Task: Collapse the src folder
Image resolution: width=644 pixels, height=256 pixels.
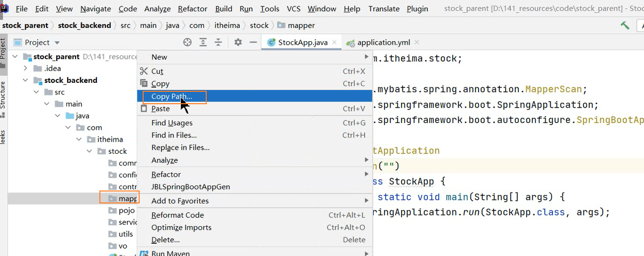Action: click(x=36, y=92)
